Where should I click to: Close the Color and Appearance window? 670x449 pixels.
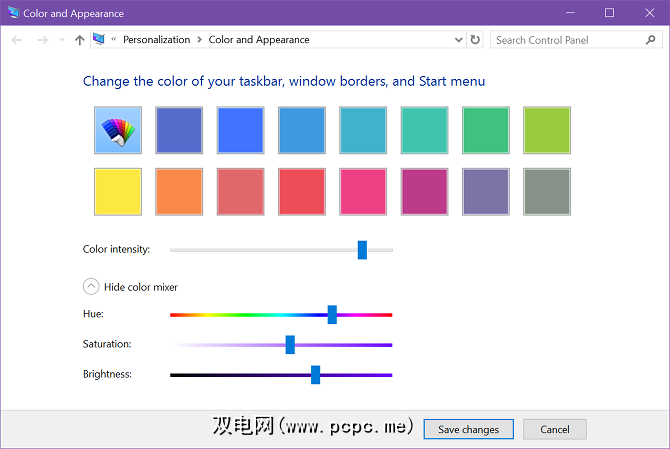coord(649,13)
